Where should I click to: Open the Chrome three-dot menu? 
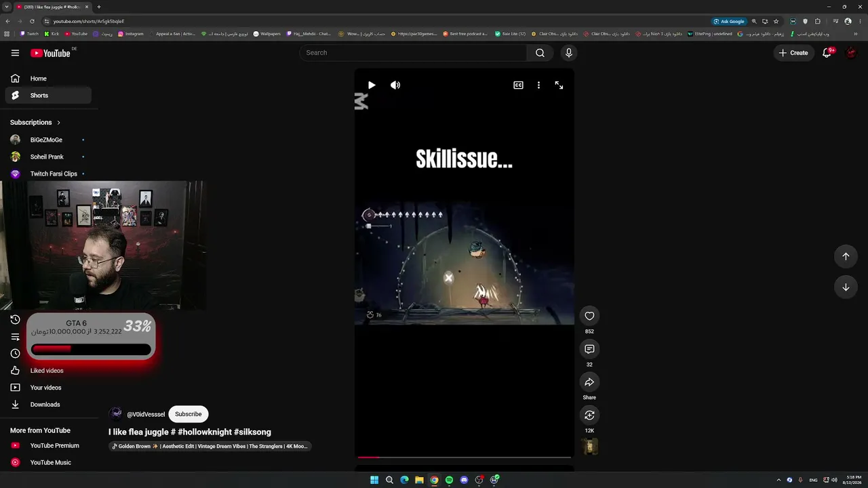pos(861,21)
